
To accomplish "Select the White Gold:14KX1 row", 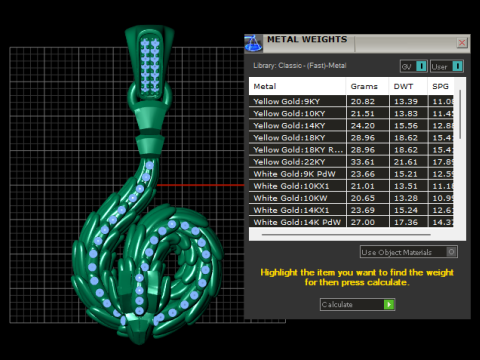I will 351,210.
